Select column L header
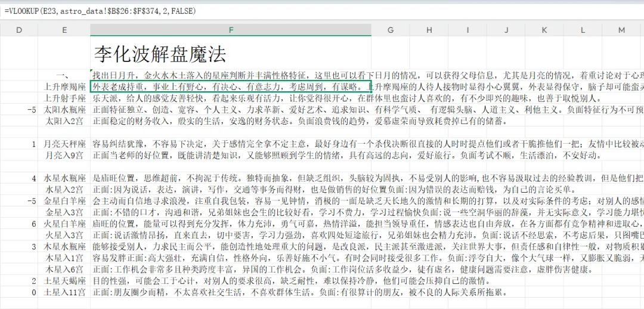Screen dimensions: 644x309 coord(583,30)
